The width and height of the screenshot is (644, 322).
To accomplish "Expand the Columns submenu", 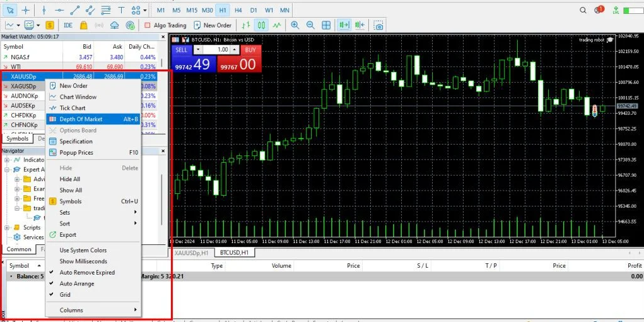I will point(95,310).
